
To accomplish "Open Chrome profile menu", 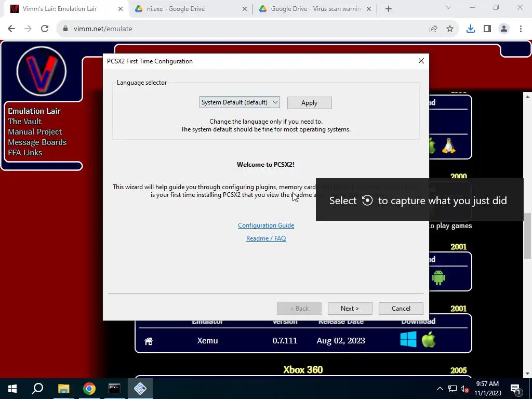I will tap(504, 29).
